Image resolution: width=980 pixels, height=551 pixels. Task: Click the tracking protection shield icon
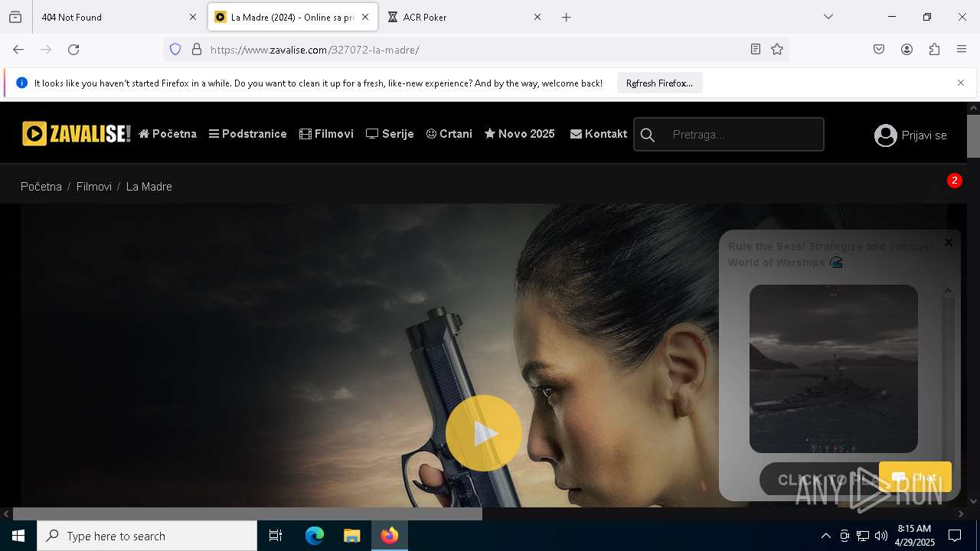tap(175, 49)
